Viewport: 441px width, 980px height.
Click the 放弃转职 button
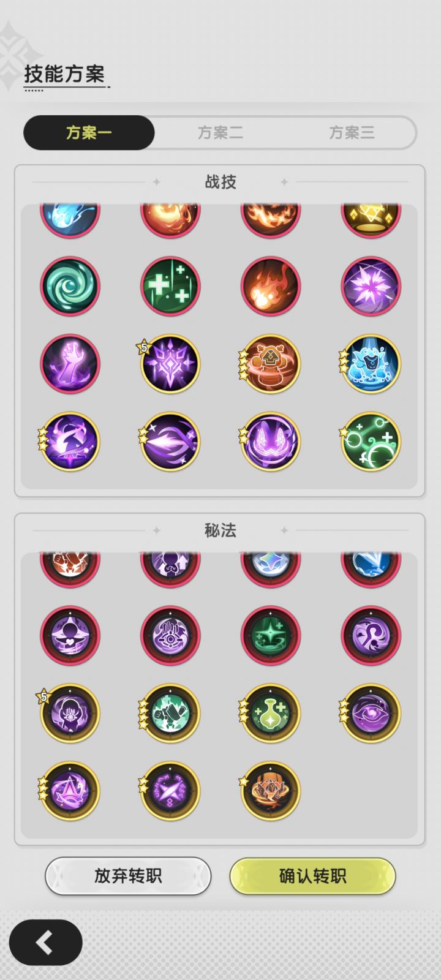click(x=128, y=876)
